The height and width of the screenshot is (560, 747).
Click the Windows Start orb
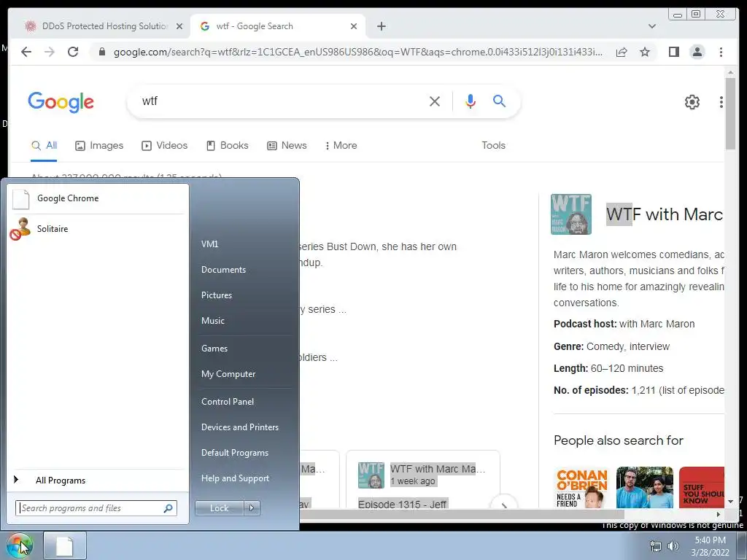coord(19,545)
